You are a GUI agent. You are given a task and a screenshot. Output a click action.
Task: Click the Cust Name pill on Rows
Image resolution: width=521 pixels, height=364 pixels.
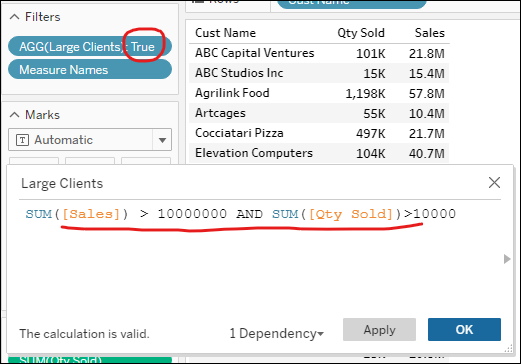click(x=352, y=3)
